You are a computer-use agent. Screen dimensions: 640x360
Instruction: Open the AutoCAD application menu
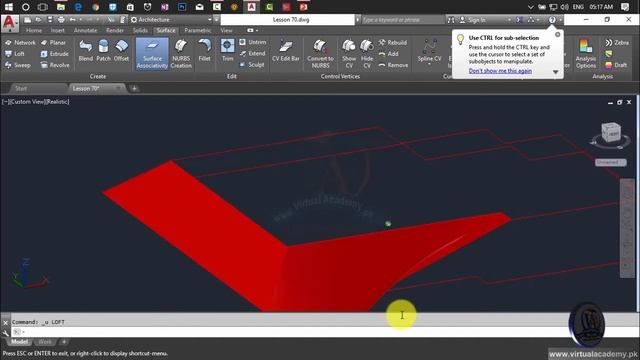pyautogui.click(x=9, y=24)
